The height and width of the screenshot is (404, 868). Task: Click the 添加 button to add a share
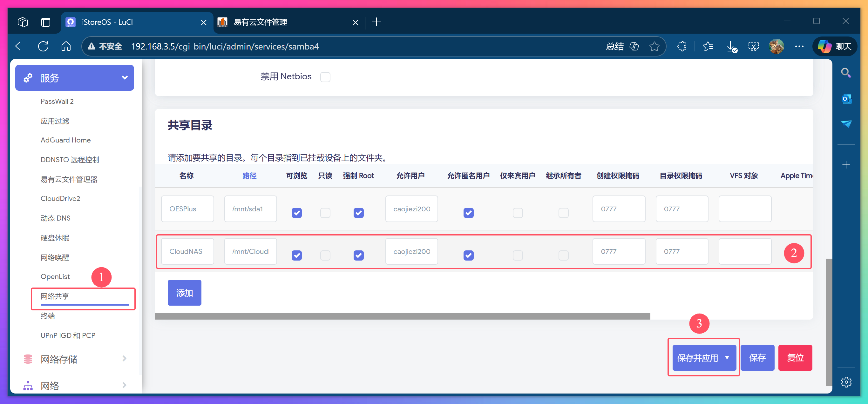[x=184, y=293]
